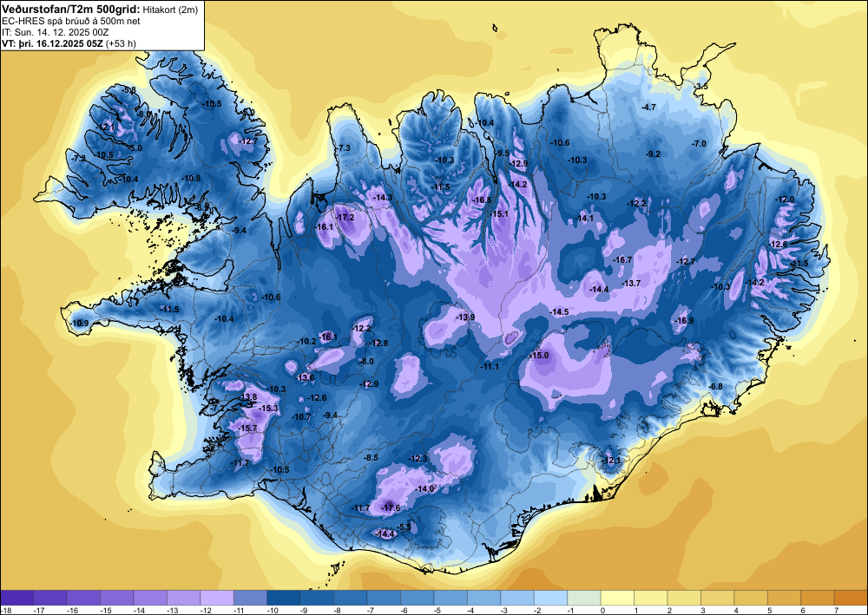Click the '-13' legend scale label
The image size is (868, 615).
[172, 610]
